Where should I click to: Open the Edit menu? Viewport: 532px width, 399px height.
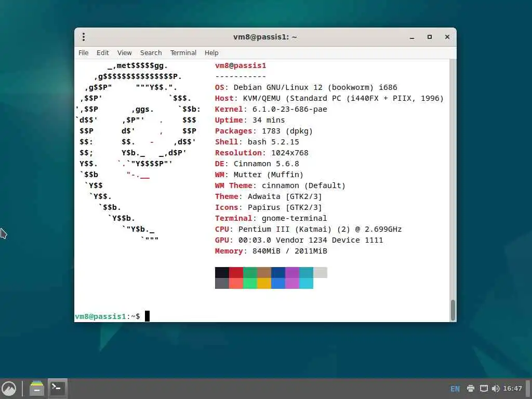click(x=102, y=53)
